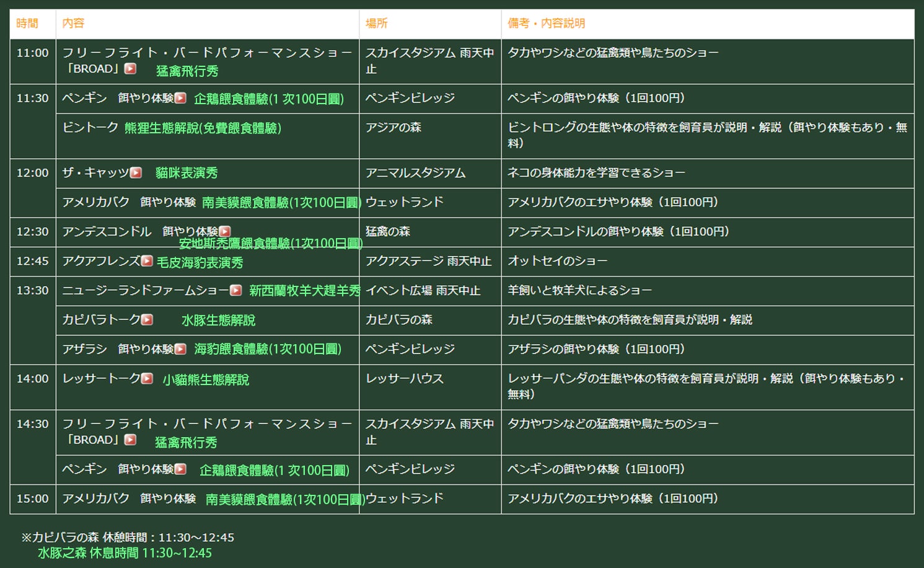
Task: Select the ビントーク program name
Action: [90, 127]
